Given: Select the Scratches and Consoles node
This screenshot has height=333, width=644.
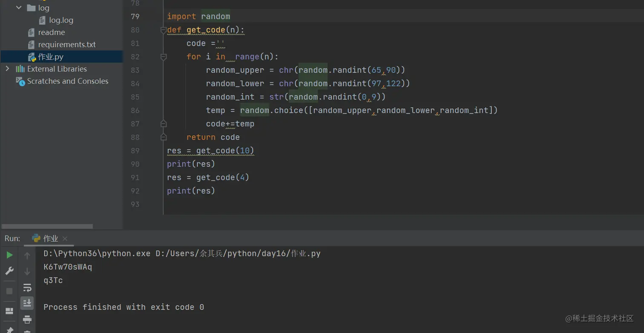Looking at the screenshot, I should click(x=61, y=81).
